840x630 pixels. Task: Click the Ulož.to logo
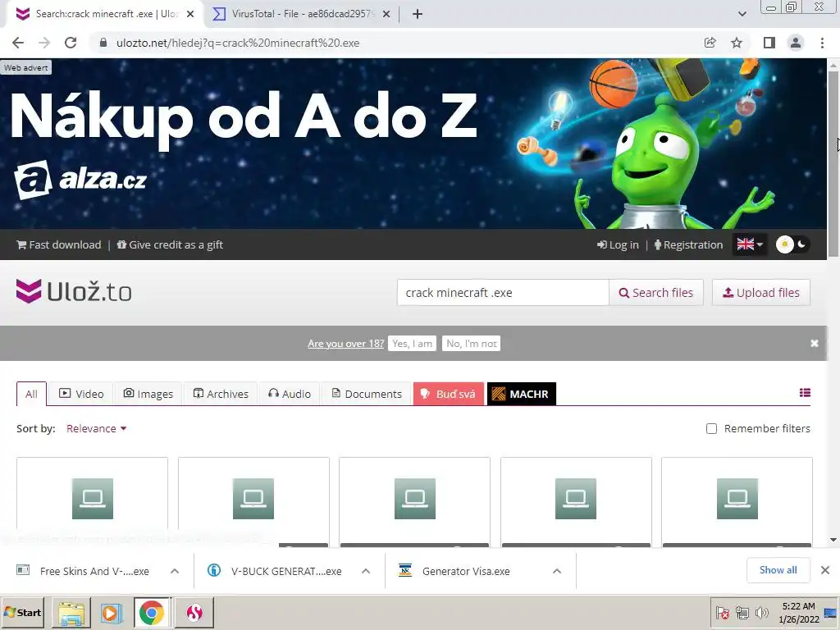click(x=74, y=291)
